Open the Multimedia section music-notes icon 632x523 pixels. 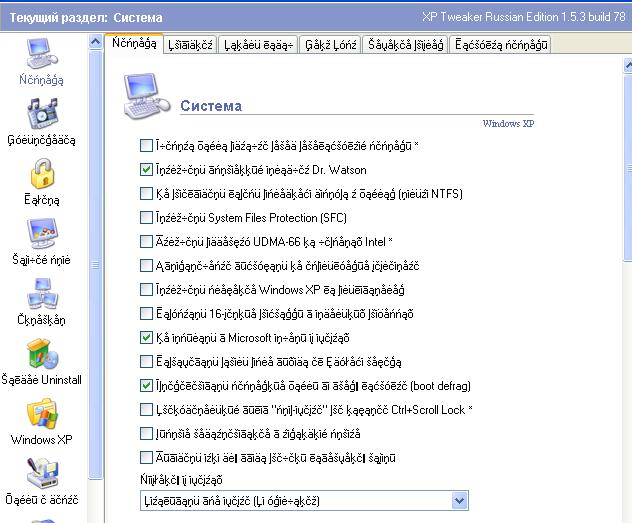click(x=42, y=114)
